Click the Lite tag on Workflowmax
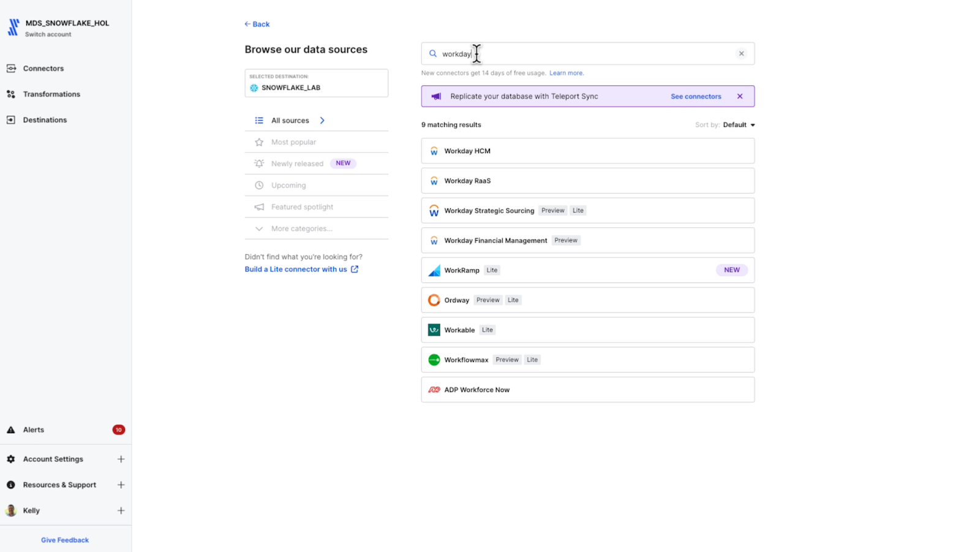980x552 pixels. point(532,360)
